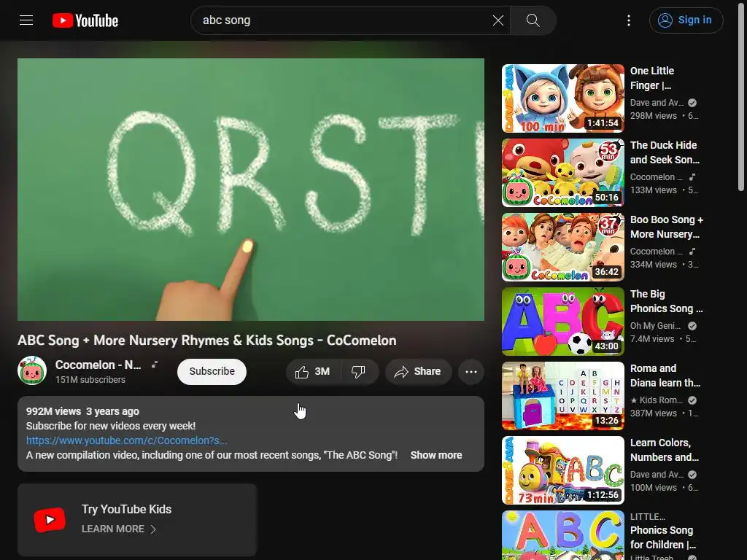Open Learn Colors, Numbers thumbnail
This screenshot has height=560, width=747.
click(x=562, y=470)
